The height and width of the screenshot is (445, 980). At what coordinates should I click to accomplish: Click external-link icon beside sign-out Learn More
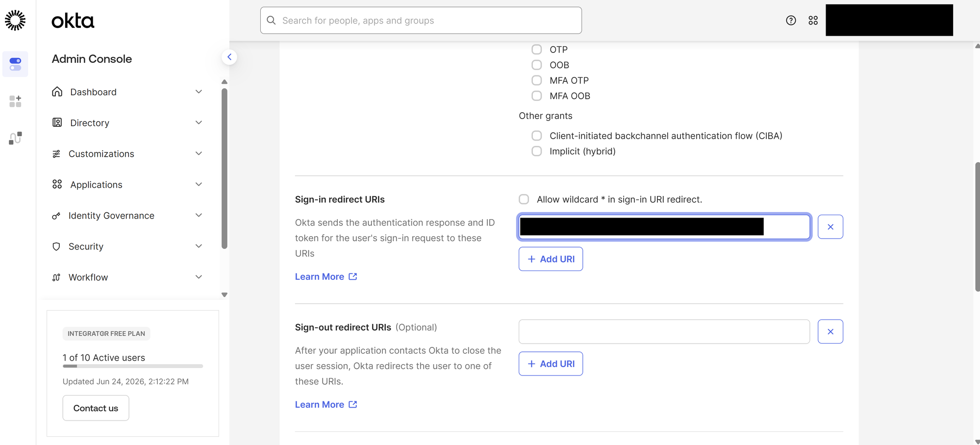tap(353, 404)
